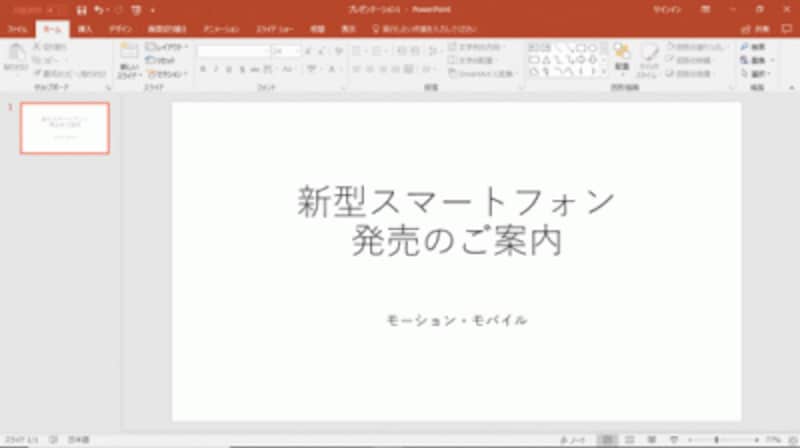
Task: Collapse the ribbon with the caret arrow
Action: (791, 88)
